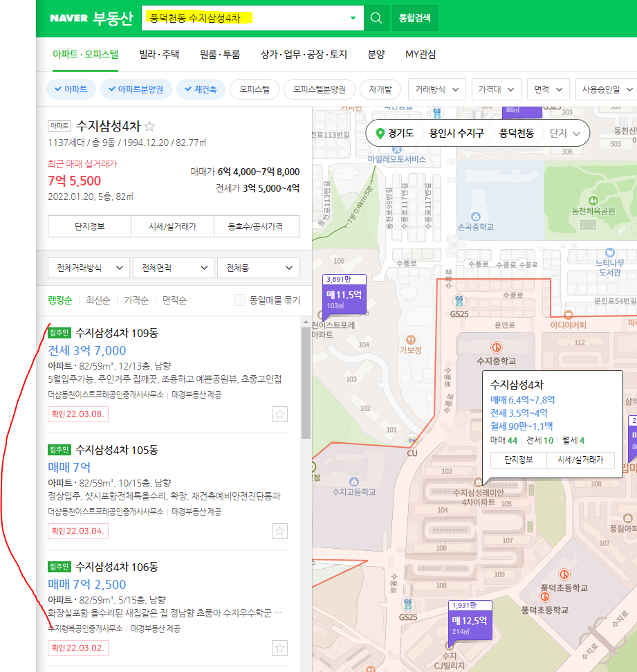Click 마일레오토서비스 map icon
The width and height of the screenshot is (637, 672).
tap(397, 149)
